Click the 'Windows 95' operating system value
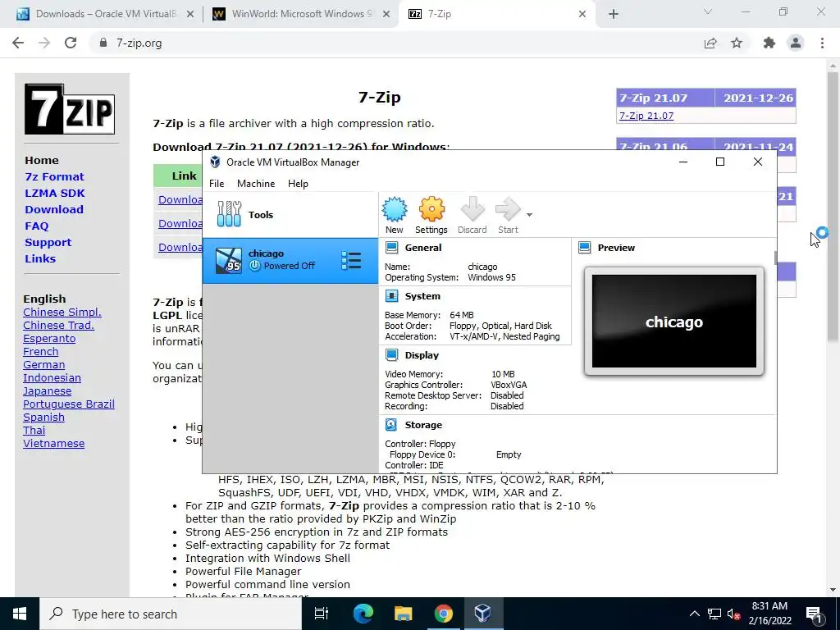 [492, 277]
